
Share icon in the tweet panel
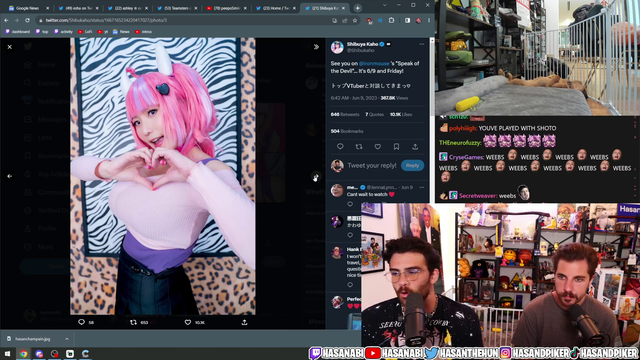tap(415, 147)
